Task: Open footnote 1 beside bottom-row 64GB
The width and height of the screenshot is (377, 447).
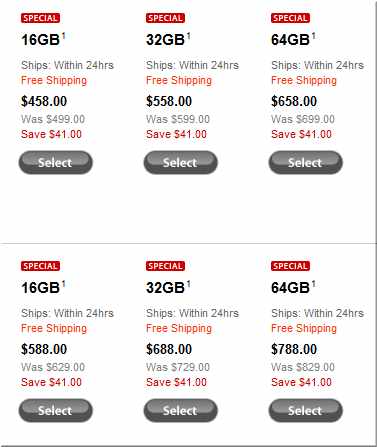Action: (313, 284)
